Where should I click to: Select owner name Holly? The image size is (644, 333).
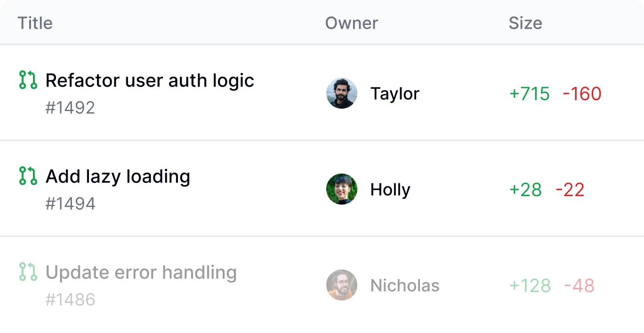[x=390, y=190]
